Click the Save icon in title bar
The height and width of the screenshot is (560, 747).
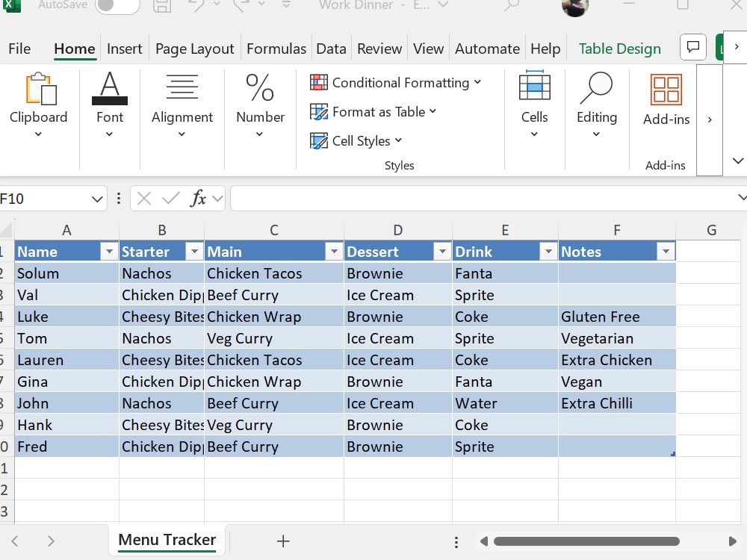(x=162, y=4)
